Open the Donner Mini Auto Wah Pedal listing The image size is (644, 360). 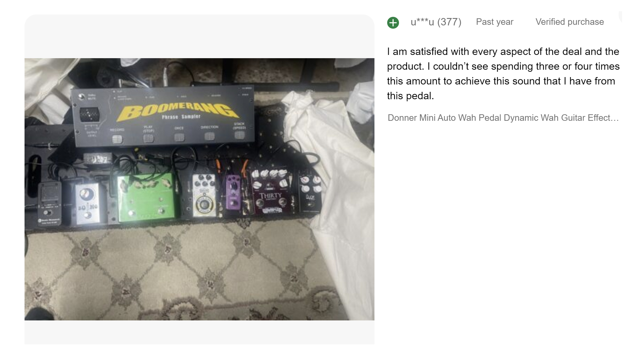pyautogui.click(x=503, y=118)
